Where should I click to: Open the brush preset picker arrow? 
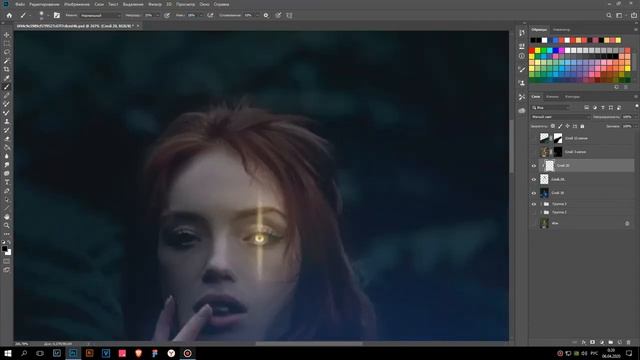[47, 16]
